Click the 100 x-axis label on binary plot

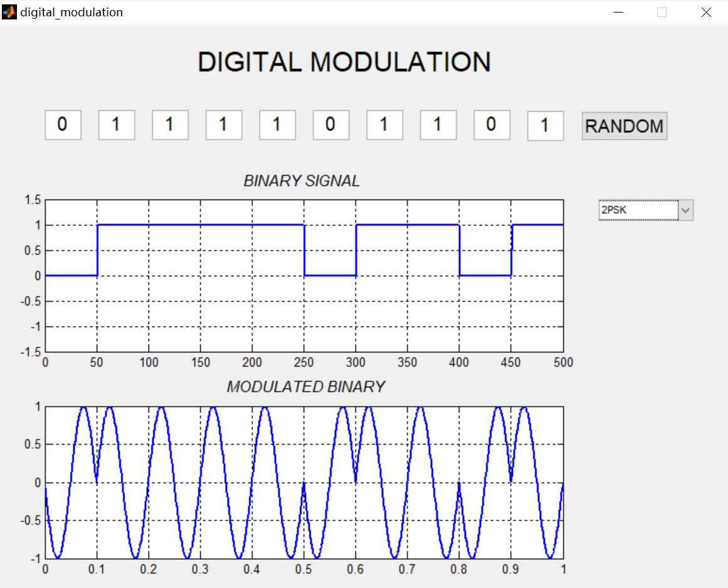click(149, 362)
